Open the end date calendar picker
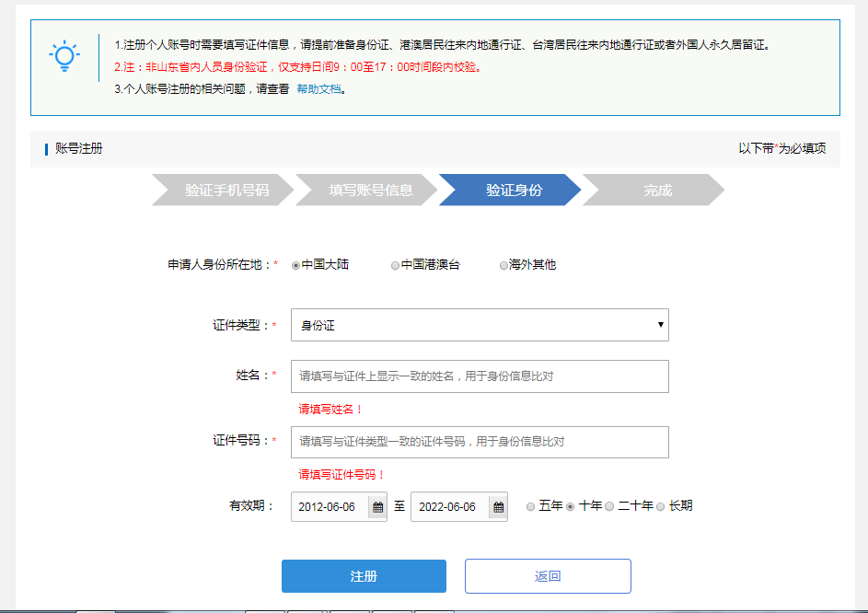This screenshot has height=613, width=868. click(497, 506)
